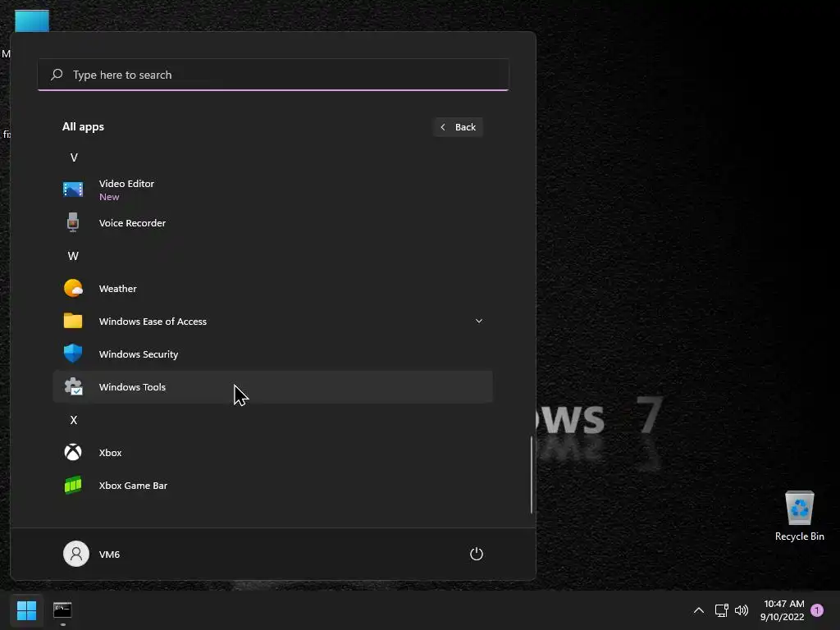Open Xbox Game Bar icon

73,485
